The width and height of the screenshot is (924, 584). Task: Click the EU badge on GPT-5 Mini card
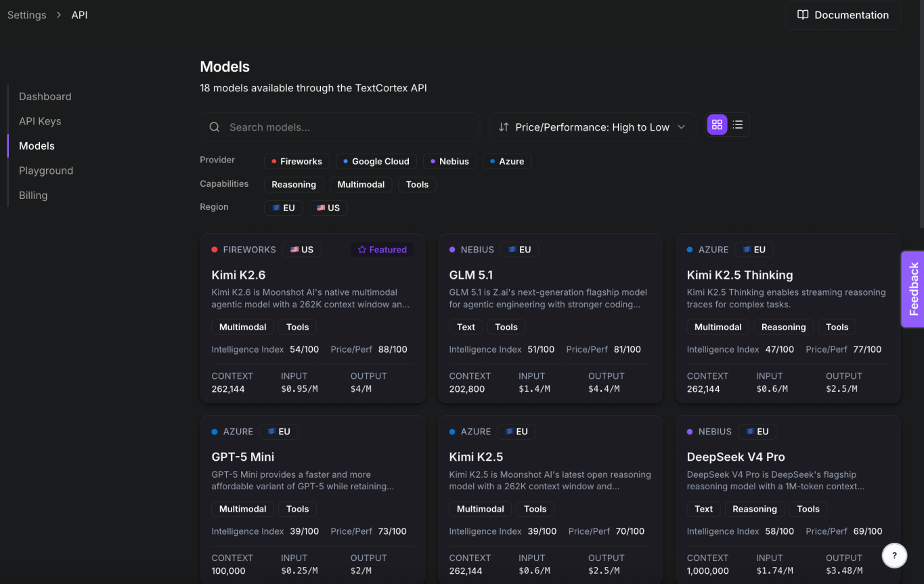(x=279, y=432)
